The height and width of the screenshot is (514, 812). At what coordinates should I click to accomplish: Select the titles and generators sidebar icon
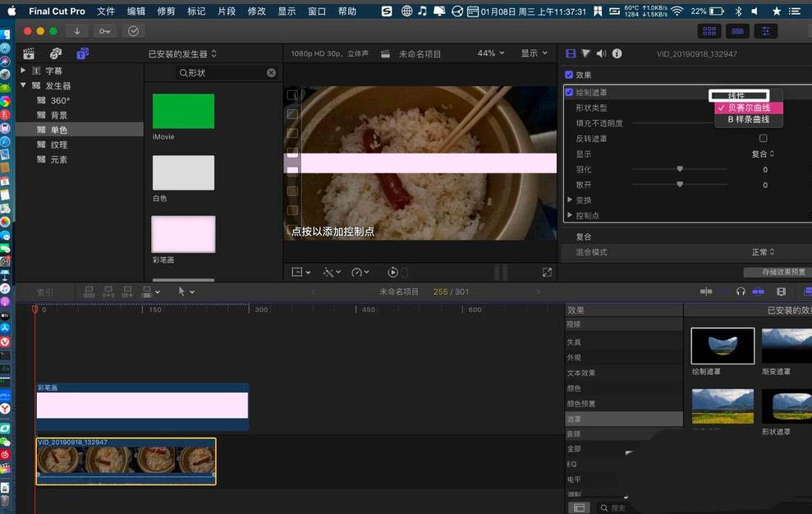[82, 53]
